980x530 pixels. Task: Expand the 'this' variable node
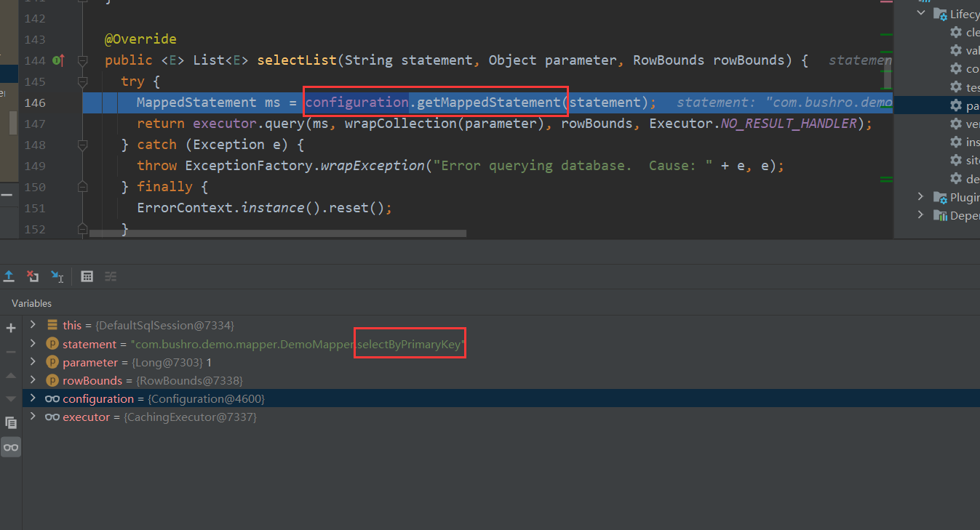tap(33, 325)
